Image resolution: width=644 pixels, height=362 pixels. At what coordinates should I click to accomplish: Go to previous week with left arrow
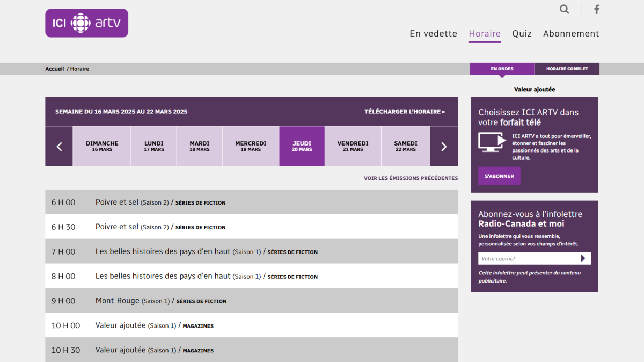coord(59,146)
